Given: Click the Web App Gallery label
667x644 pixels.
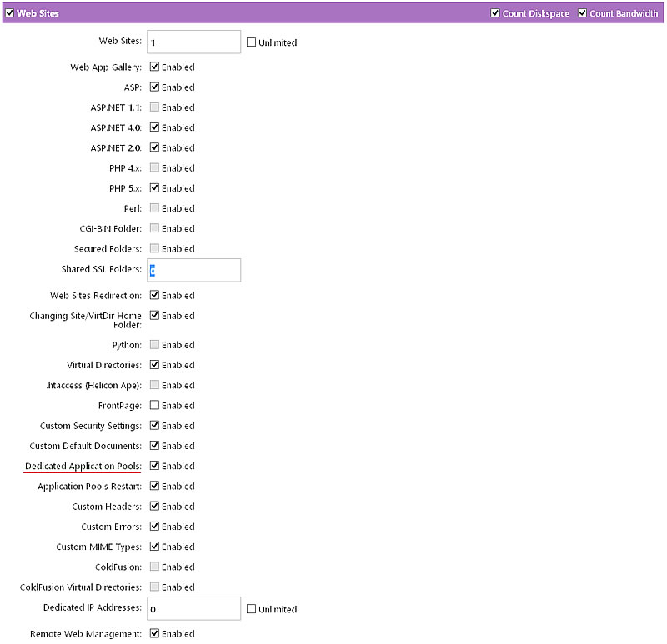Looking at the screenshot, I should tap(106, 67).
